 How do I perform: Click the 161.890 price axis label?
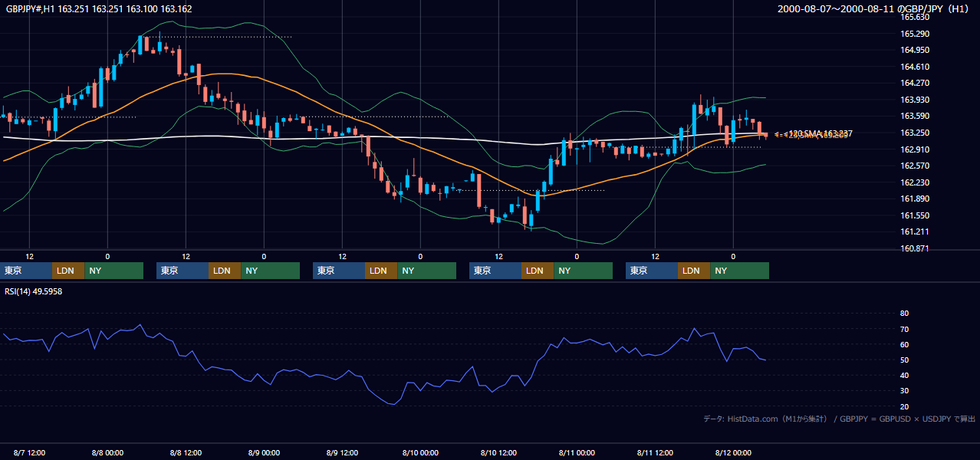pyautogui.click(x=915, y=199)
